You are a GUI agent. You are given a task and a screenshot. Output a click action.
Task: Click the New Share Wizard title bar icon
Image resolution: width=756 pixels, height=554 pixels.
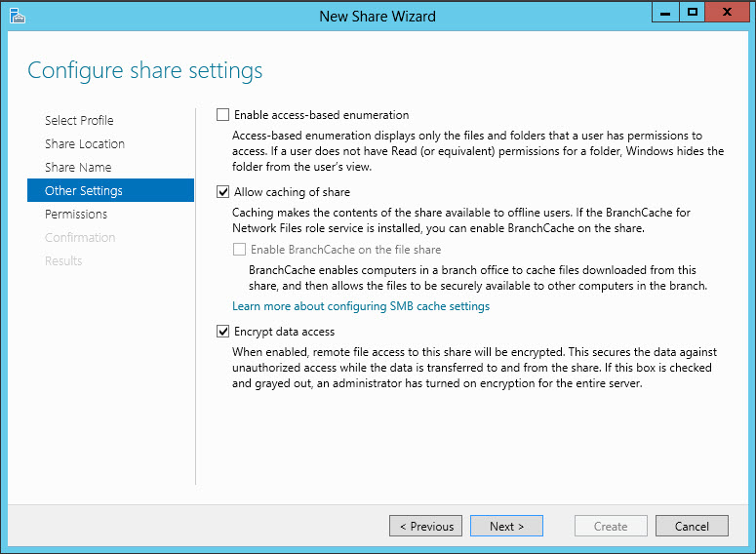pos(17,16)
